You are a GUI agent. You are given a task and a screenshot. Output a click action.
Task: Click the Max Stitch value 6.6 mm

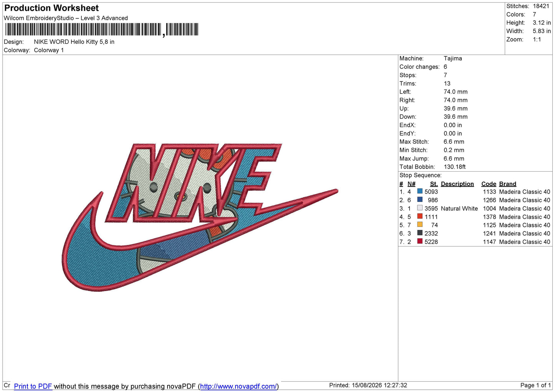(x=454, y=142)
